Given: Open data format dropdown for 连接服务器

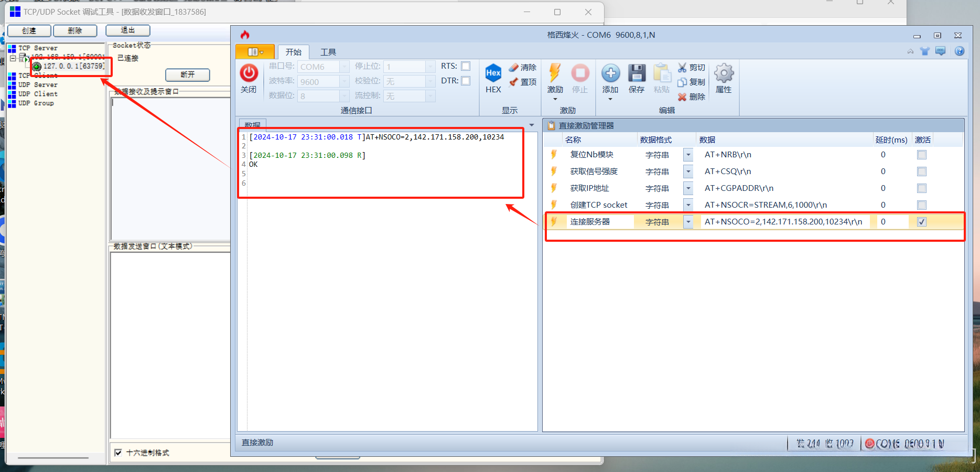Looking at the screenshot, I should 688,222.
